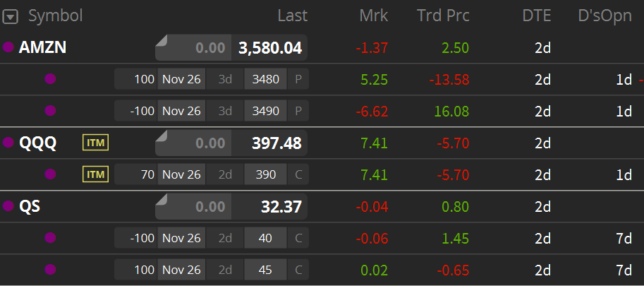Click the mark value 5.25
The width and height of the screenshot is (644, 286).
tap(374, 79)
